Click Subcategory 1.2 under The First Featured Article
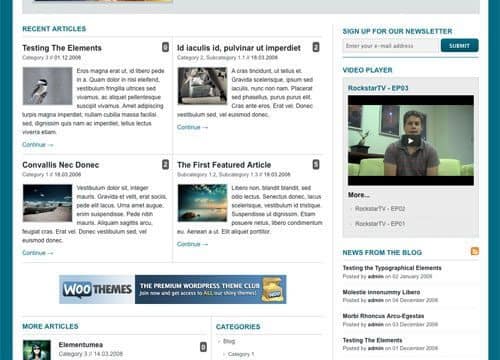This screenshot has height=360, width=500. (x=197, y=175)
